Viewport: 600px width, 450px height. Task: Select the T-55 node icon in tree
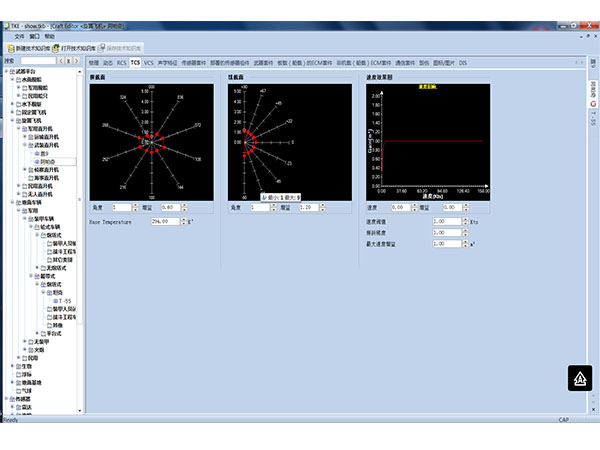[55, 301]
